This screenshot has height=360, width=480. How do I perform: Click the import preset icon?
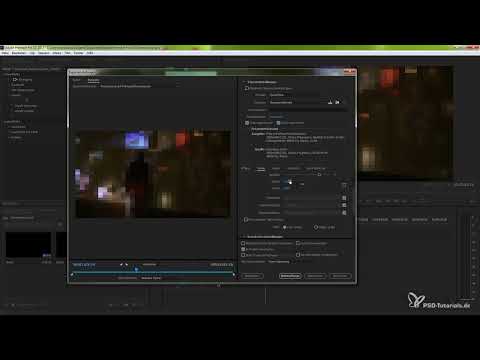(337, 102)
